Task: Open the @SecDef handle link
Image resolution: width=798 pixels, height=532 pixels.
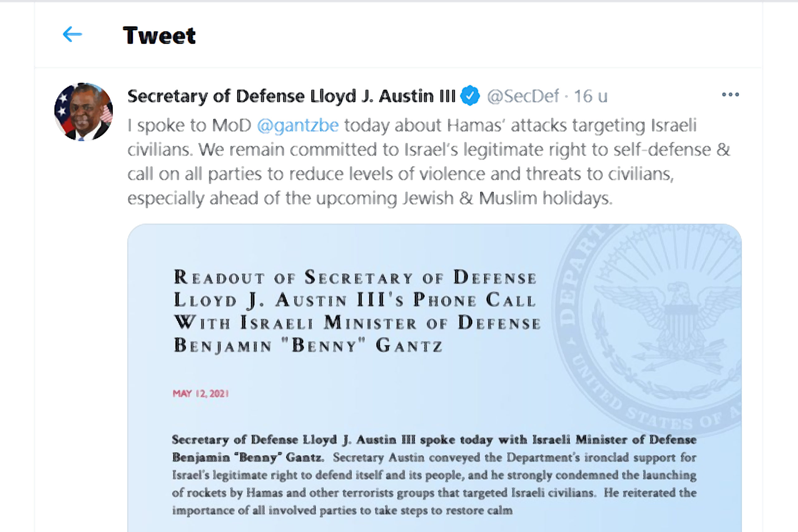Action: click(522, 96)
